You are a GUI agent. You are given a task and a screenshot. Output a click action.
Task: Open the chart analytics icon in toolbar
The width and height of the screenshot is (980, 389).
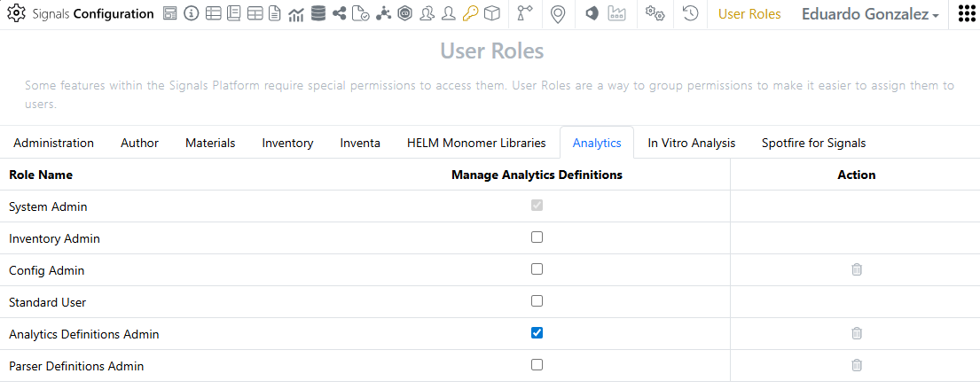tap(296, 14)
